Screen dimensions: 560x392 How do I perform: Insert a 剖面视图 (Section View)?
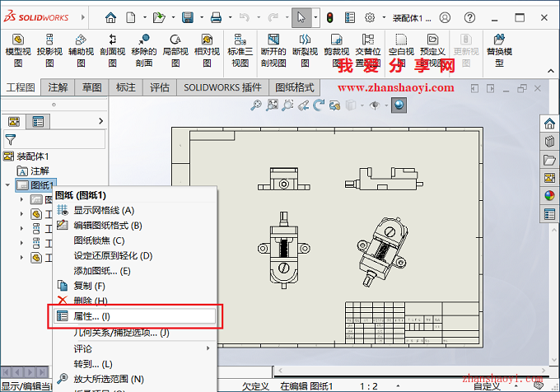coord(113,51)
